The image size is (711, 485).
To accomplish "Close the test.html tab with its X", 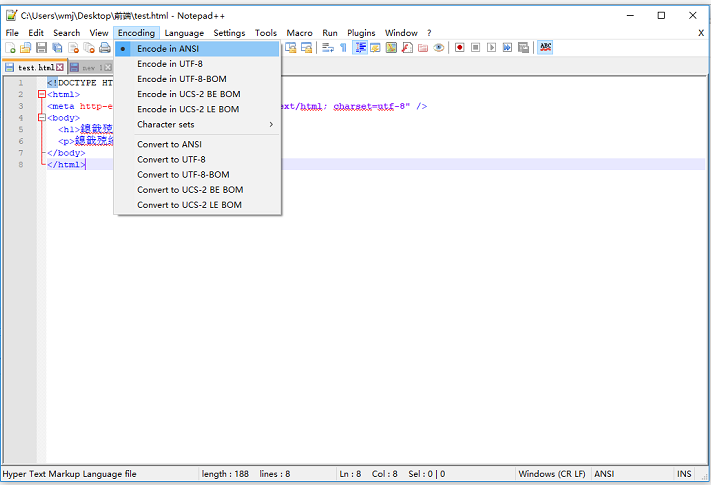I will 60,68.
